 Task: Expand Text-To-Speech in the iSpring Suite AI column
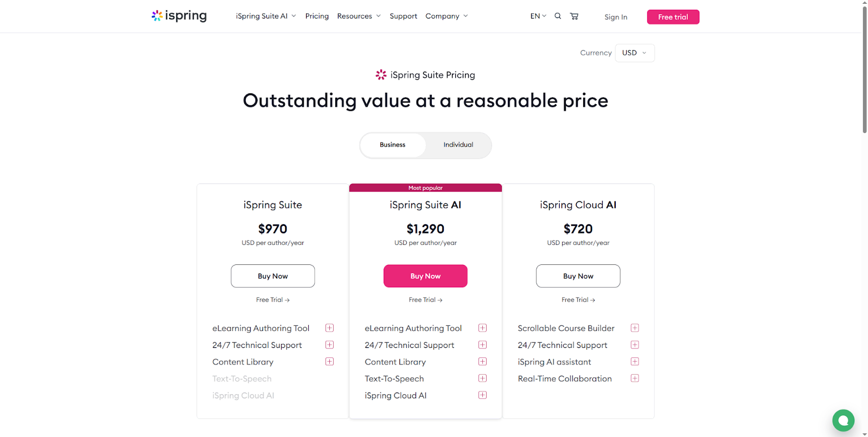click(x=482, y=378)
